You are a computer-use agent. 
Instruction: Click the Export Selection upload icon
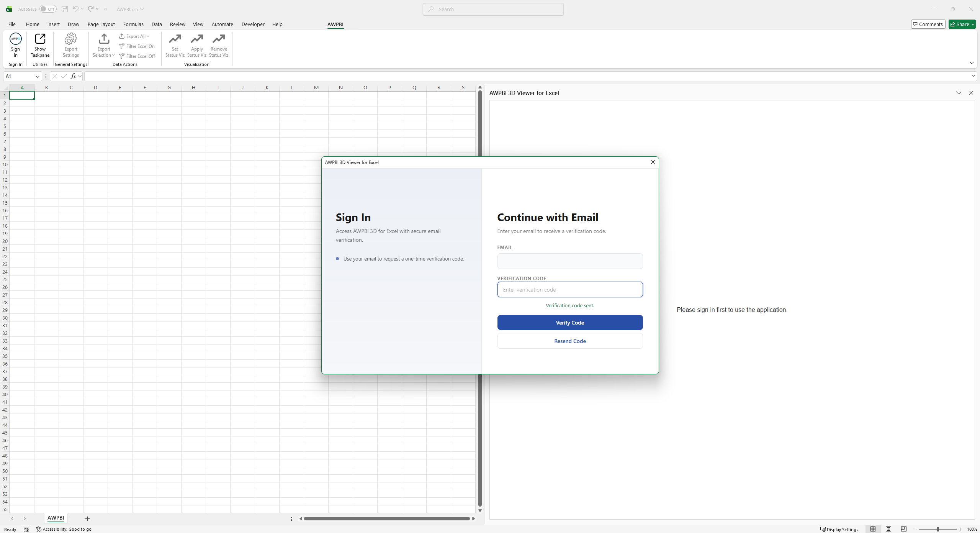(x=104, y=39)
